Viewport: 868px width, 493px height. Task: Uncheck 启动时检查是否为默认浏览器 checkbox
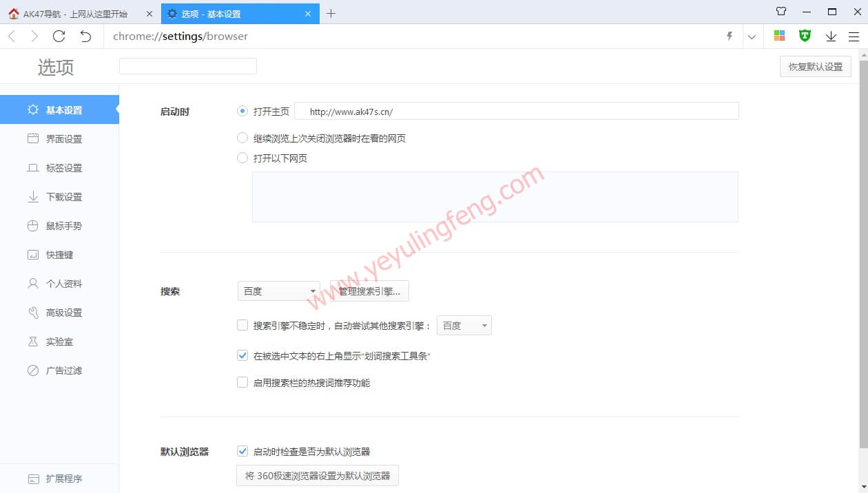click(x=242, y=452)
